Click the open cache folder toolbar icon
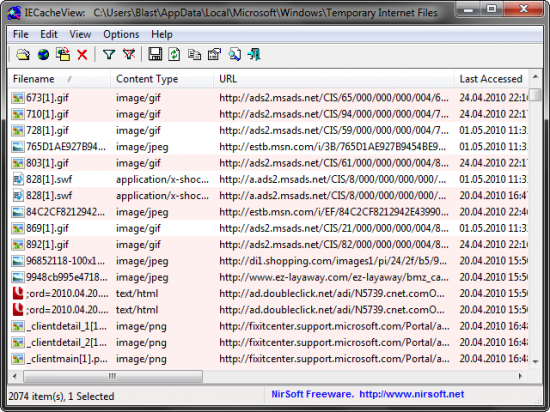Viewport: 550px width, 412px height. point(23,55)
